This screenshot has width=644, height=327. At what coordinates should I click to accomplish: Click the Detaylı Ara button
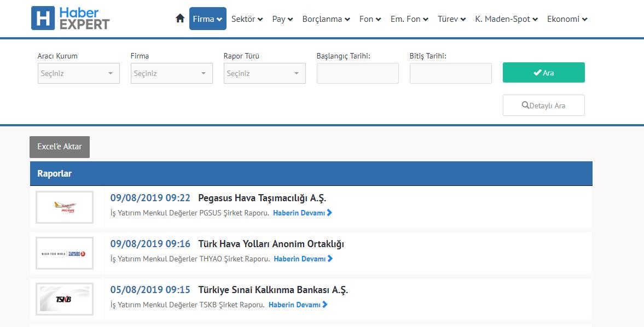(x=544, y=106)
